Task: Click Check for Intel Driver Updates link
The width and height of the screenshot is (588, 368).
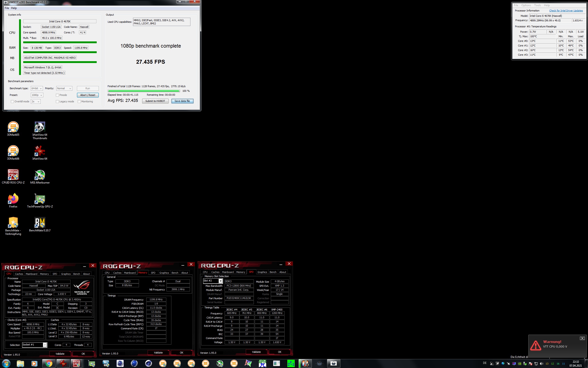Action: pos(566,11)
